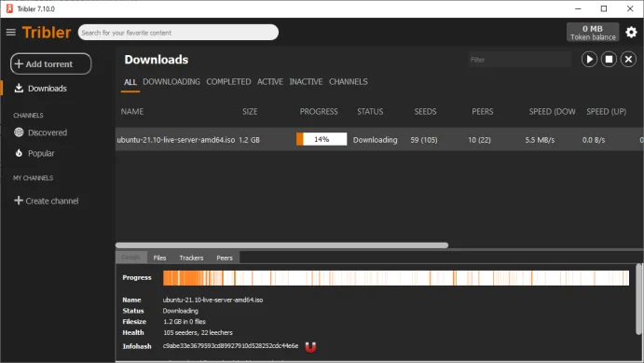The height and width of the screenshot is (363, 644).
Task: Click the Add torrent button
Action: tap(51, 63)
